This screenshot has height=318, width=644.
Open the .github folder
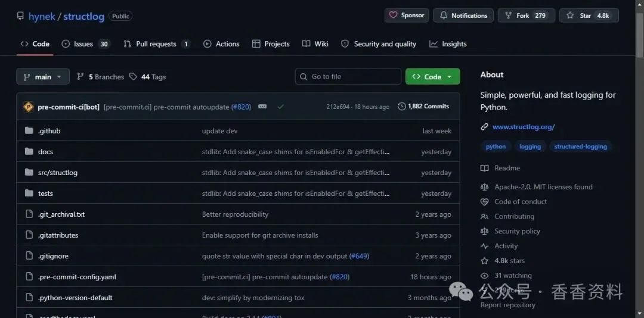pos(49,131)
